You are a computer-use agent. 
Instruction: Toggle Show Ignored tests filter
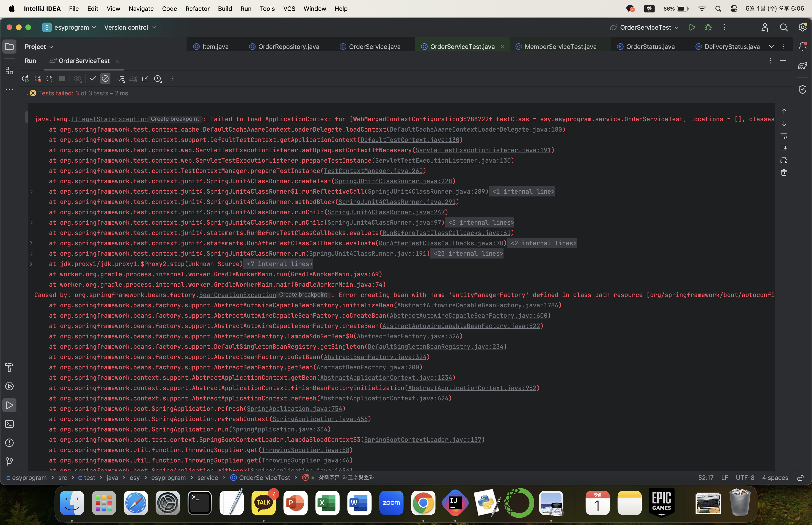pos(105,79)
